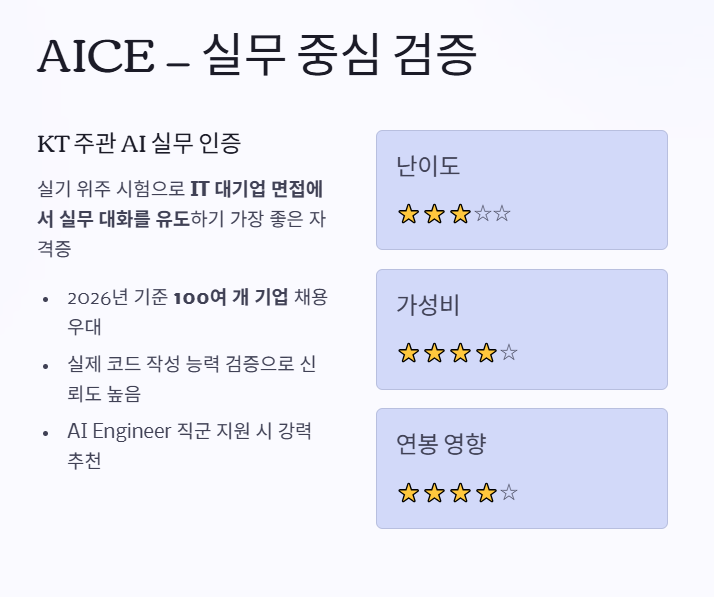Click the title AICE – 실무 중심 검증

[x=257, y=56]
